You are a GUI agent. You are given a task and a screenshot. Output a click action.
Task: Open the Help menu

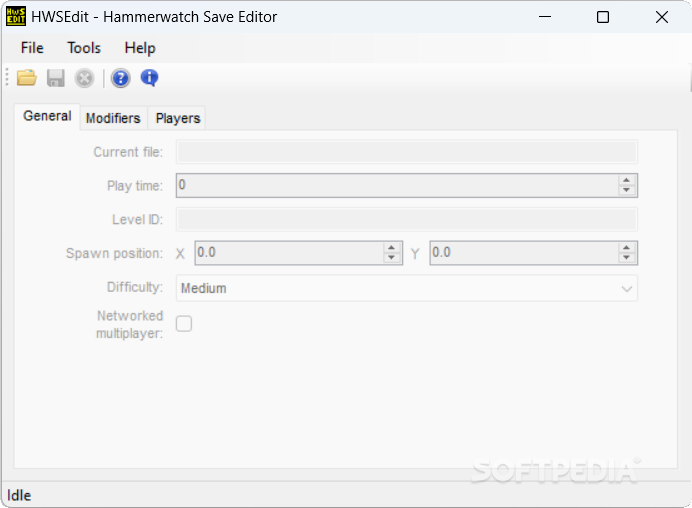pyautogui.click(x=140, y=48)
